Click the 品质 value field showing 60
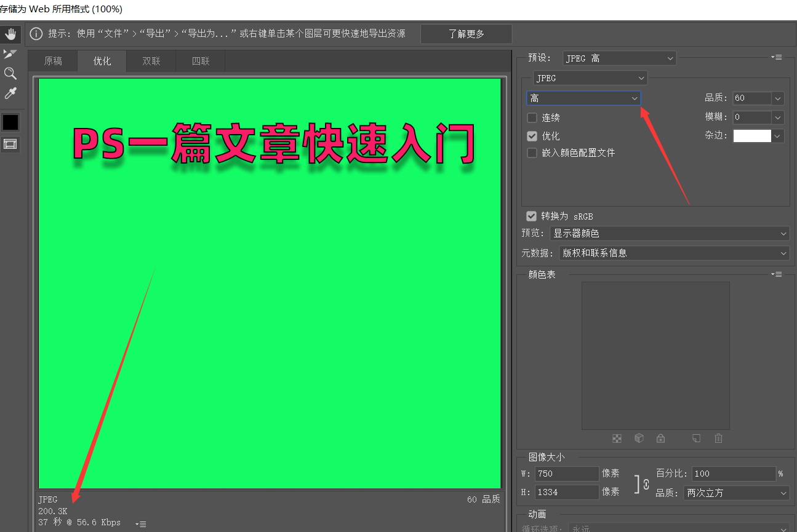The image size is (797, 532). tap(752, 98)
